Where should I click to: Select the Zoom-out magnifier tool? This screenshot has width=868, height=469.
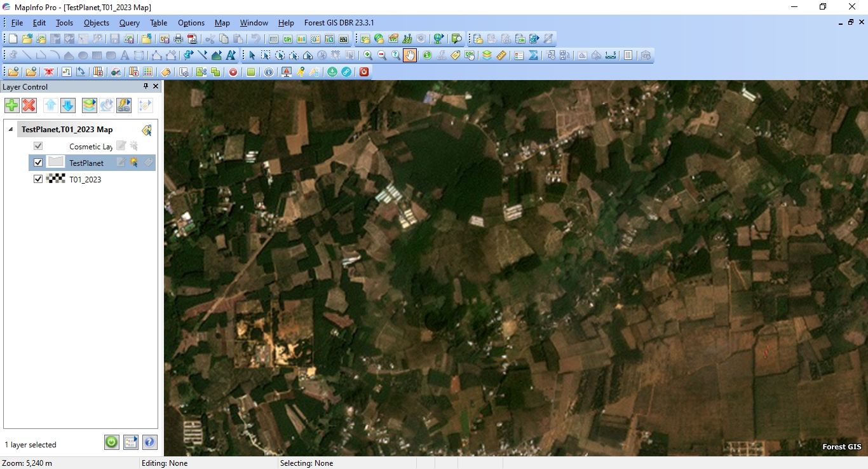pyautogui.click(x=382, y=55)
